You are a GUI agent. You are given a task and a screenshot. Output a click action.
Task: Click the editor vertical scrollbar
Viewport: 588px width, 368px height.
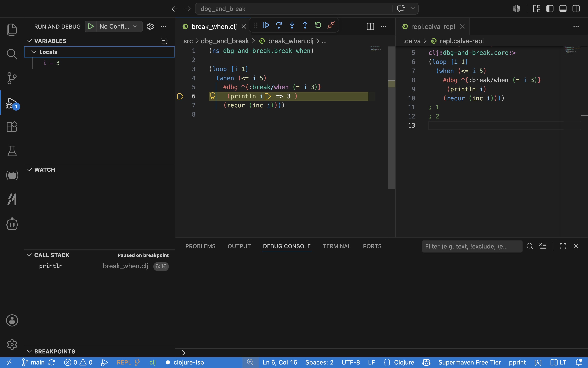391,118
